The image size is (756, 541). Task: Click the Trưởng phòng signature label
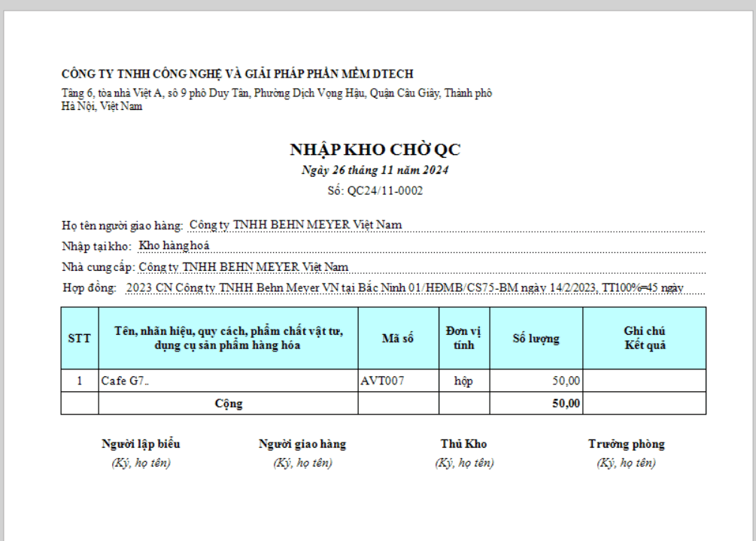(x=626, y=444)
